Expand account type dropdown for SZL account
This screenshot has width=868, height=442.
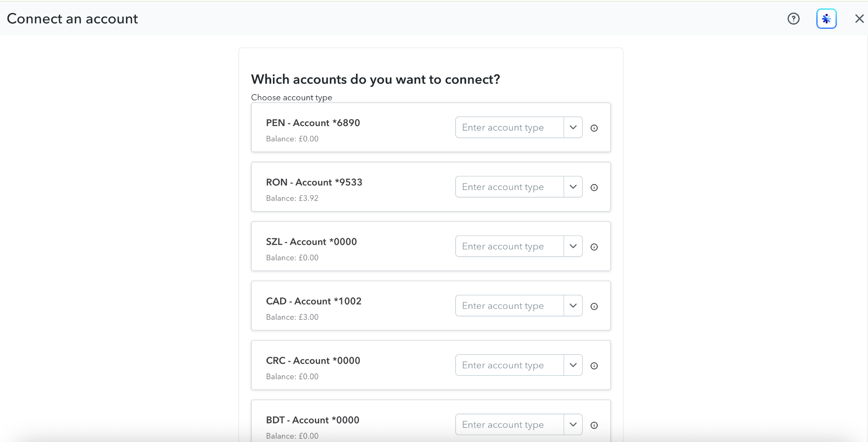[573, 246]
